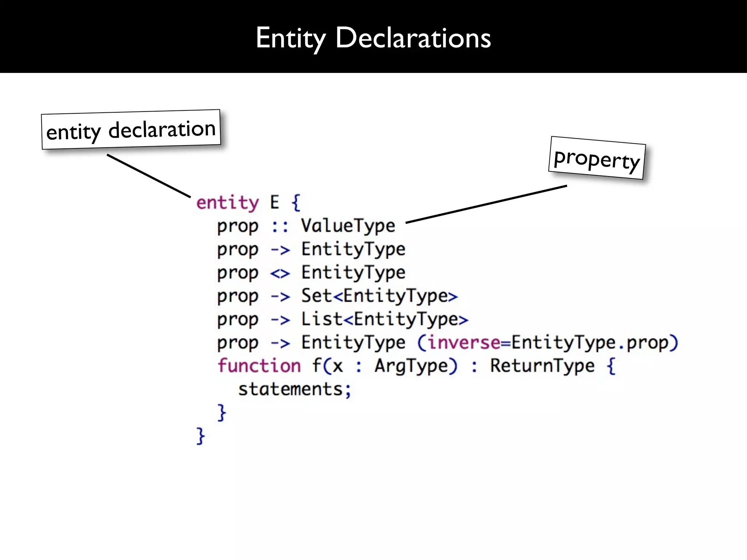
Task: Click the 'prop :: ValueType' line
Action: (x=306, y=226)
